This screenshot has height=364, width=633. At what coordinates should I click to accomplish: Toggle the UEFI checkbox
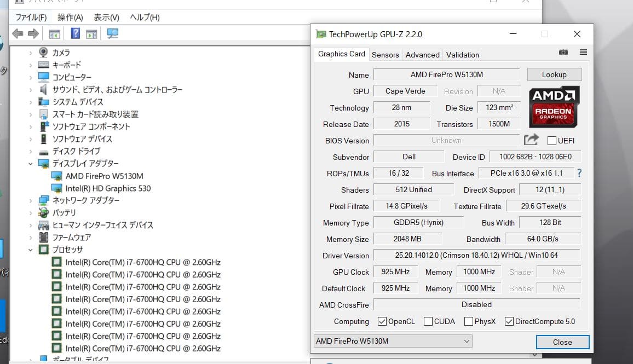point(552,141)
